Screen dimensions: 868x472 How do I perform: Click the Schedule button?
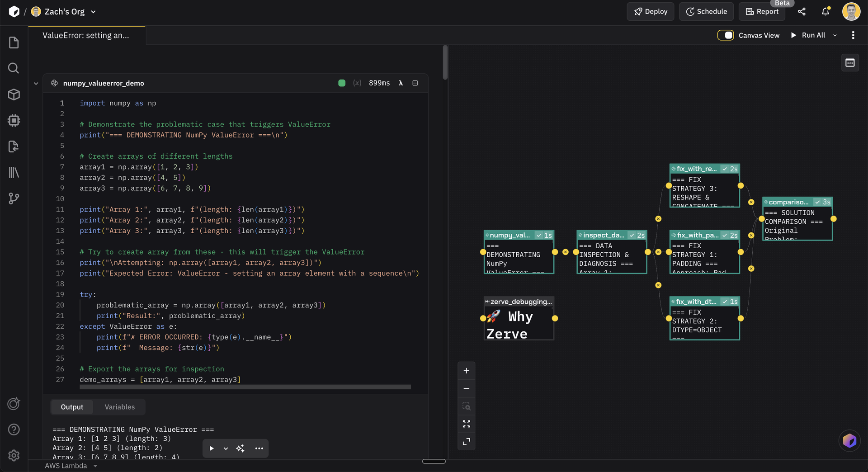(x=706, y=12)
